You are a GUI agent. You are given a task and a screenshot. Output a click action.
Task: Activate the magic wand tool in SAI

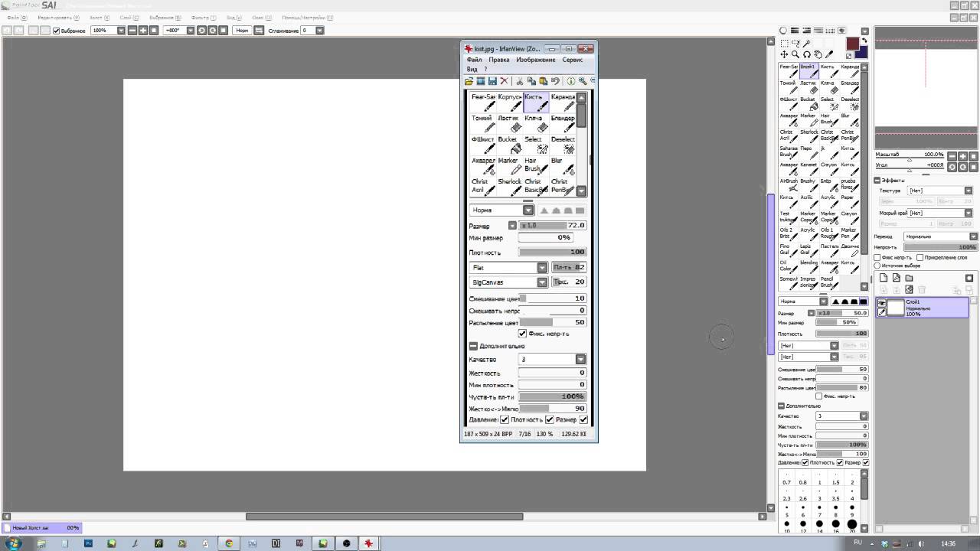(x=806, y=44)
